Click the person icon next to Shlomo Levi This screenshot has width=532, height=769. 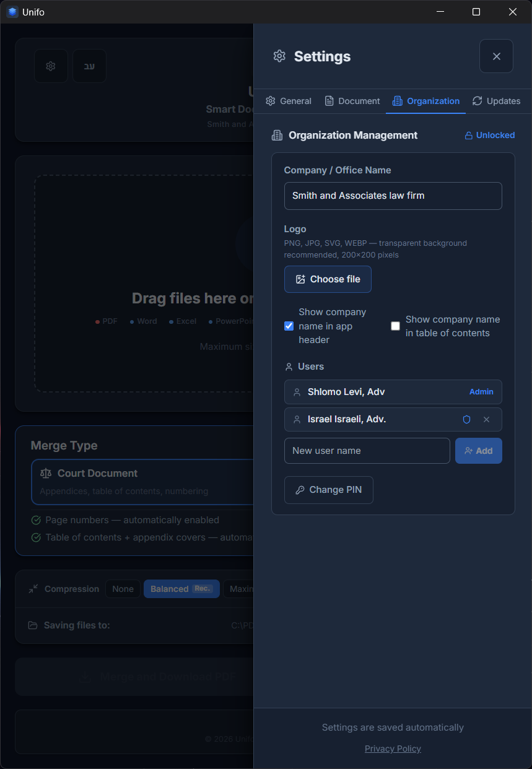click(x=297, y=392)
